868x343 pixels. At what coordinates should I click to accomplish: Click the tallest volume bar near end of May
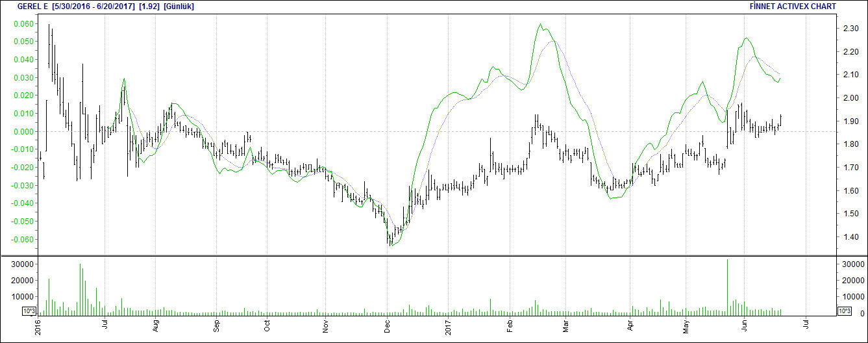pos(727,288)
